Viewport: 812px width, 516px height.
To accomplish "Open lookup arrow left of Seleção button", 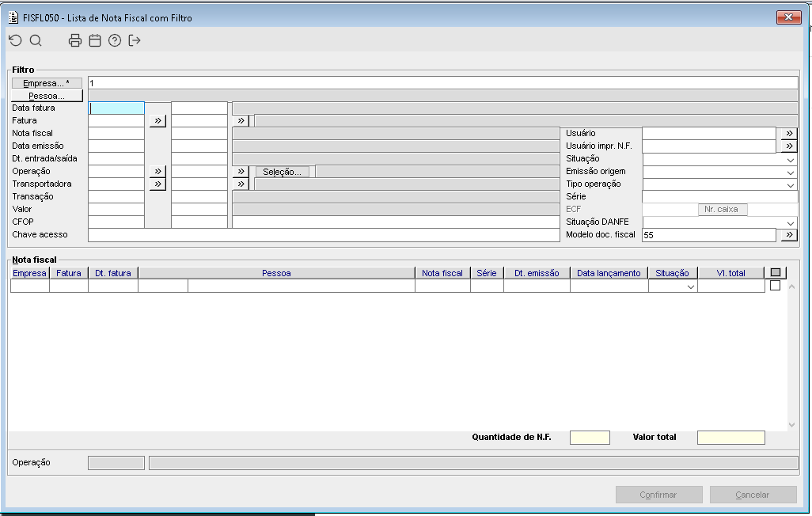I will tap(241, 172).
